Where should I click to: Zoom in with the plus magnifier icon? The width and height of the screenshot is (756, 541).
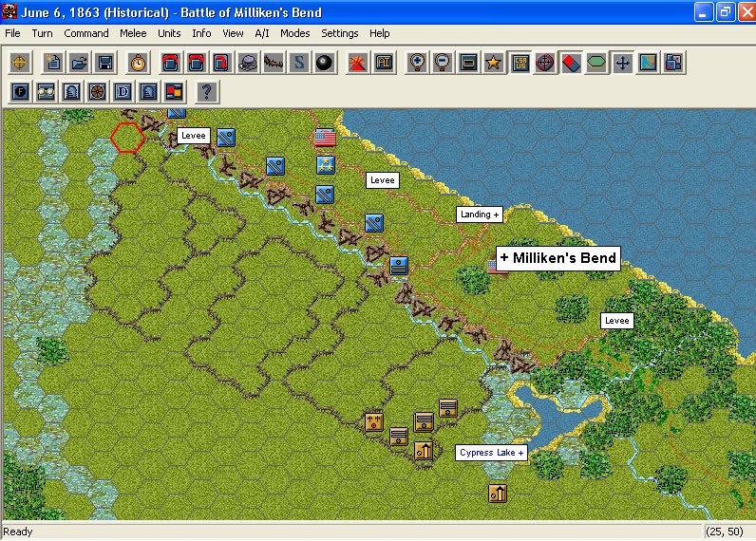(x=416, y=64)
